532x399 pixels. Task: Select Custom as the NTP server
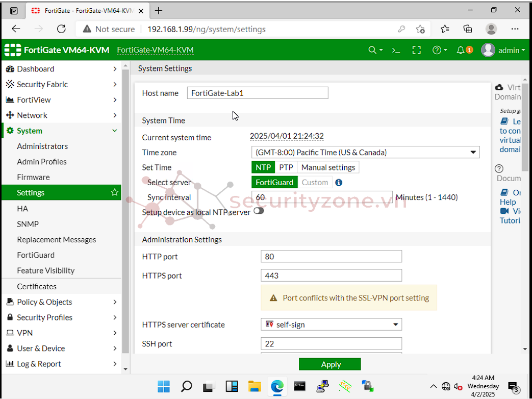[315, 182]
